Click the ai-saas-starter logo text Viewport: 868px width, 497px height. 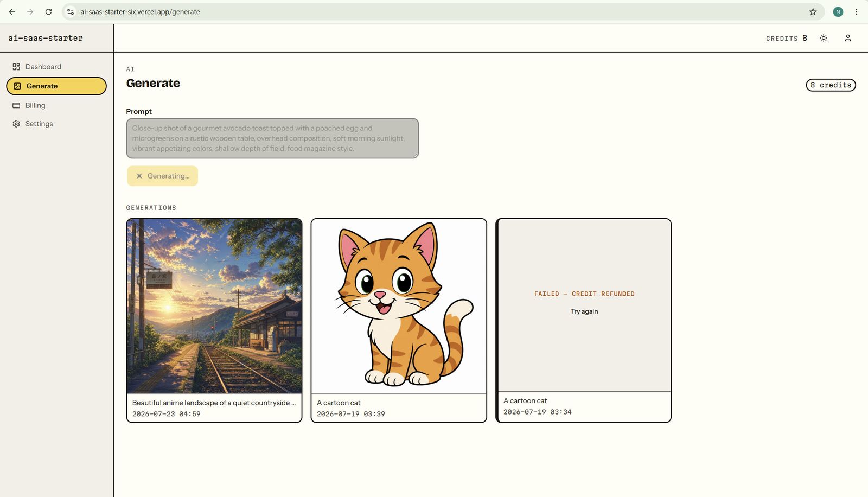46,38
